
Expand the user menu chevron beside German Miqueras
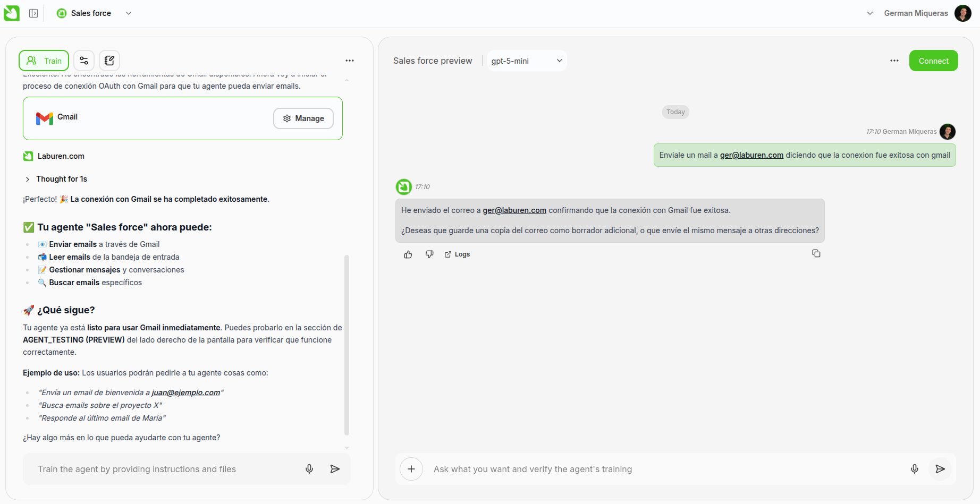(869, 13)
